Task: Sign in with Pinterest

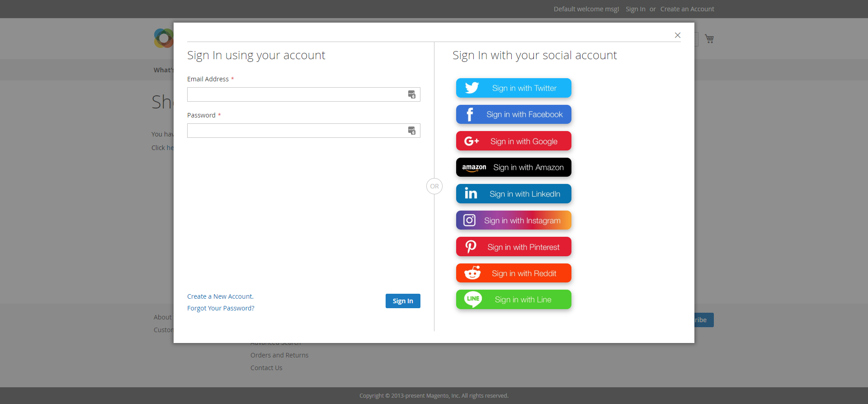Action: (x=514, y=247)
